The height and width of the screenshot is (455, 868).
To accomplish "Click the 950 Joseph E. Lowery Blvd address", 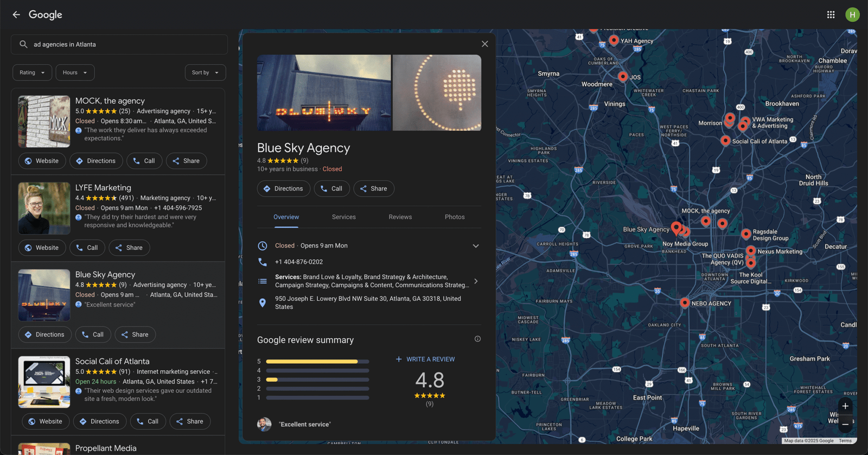I will 368,303.
